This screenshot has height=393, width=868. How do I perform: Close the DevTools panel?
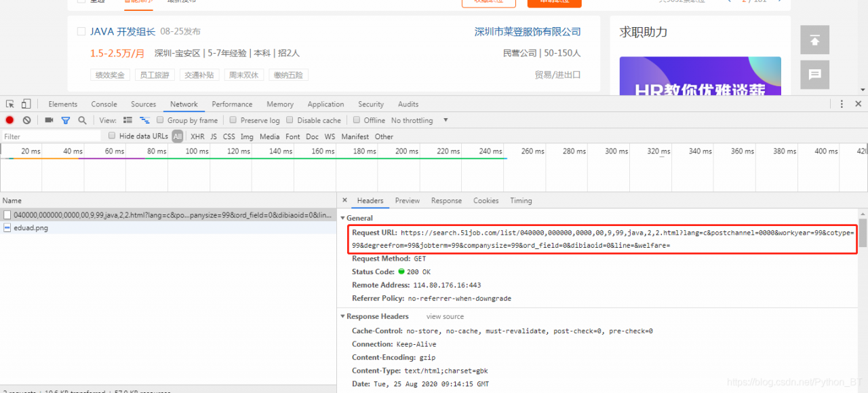(859, 104)
